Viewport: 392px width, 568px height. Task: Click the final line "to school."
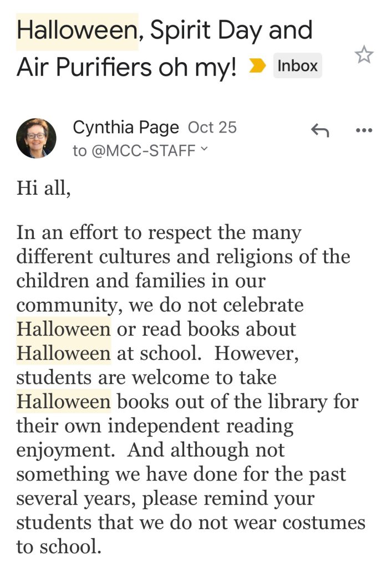pos(59,546)
